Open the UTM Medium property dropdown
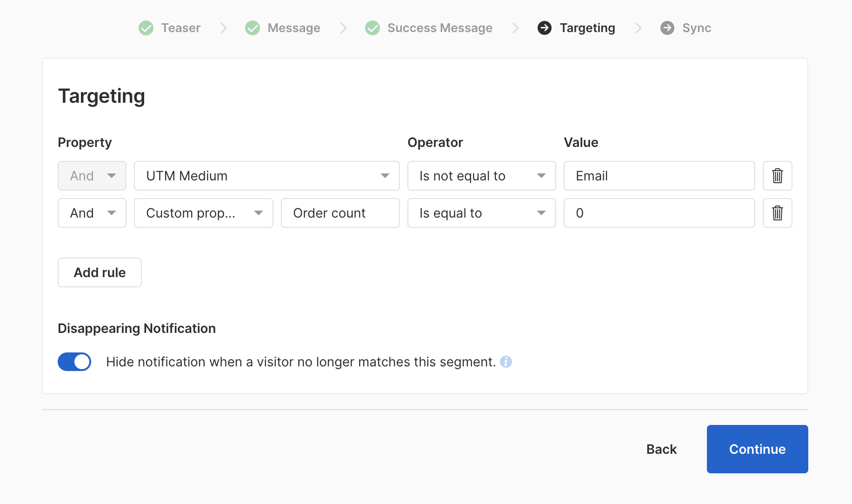 [267, 176]
